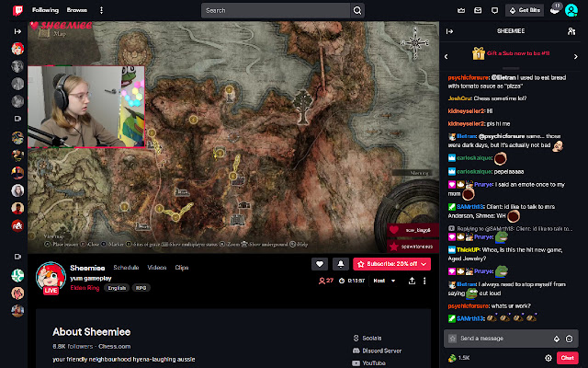Open the channel points balance 1.5K
The height and width of the screenshot is (368, 588).
[458, 357]
